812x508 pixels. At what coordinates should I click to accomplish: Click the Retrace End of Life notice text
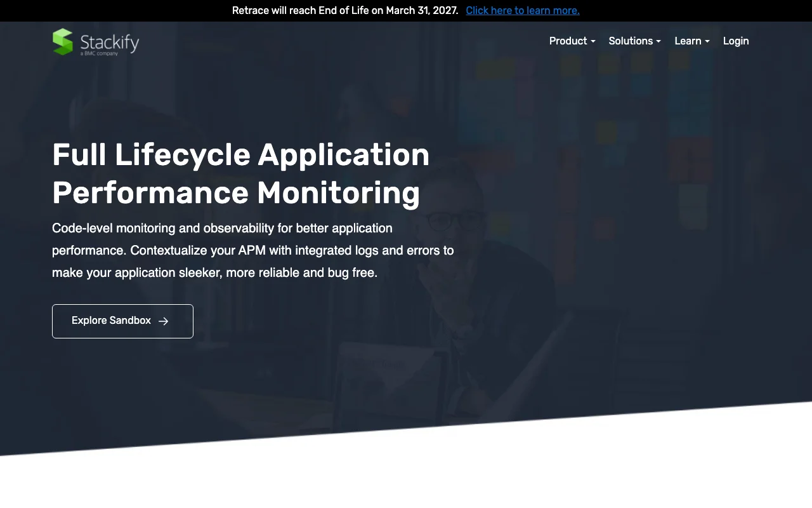click(345, 10)
